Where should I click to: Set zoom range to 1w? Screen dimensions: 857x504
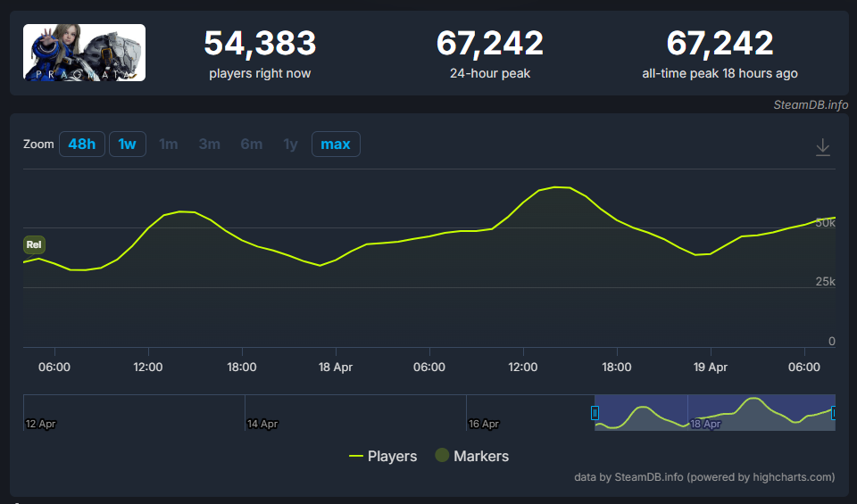pos(128,144)
